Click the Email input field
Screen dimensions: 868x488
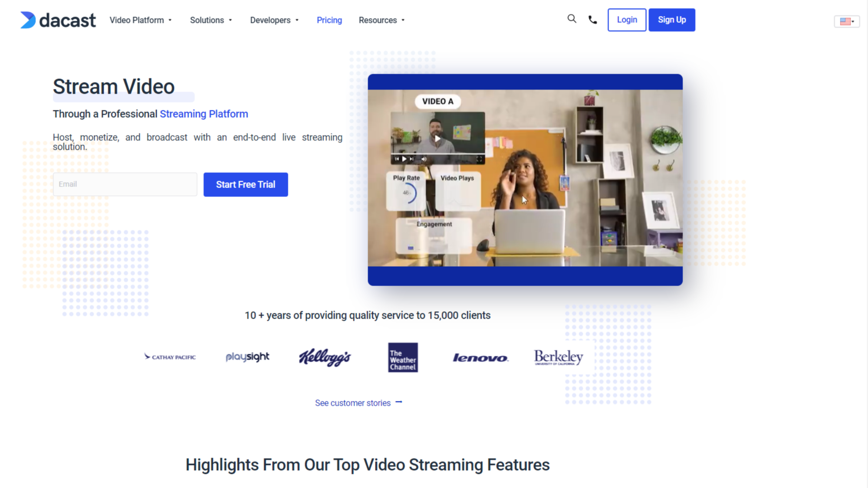(x=125, y=184)
